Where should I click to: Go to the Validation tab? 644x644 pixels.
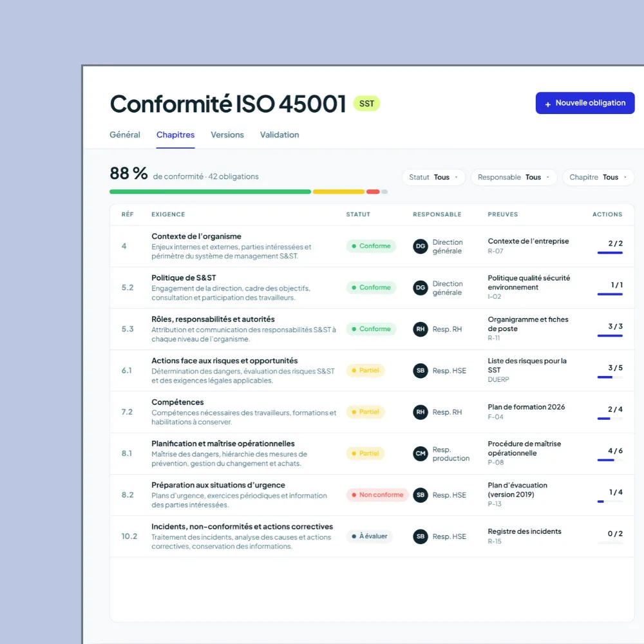[279, 135]
